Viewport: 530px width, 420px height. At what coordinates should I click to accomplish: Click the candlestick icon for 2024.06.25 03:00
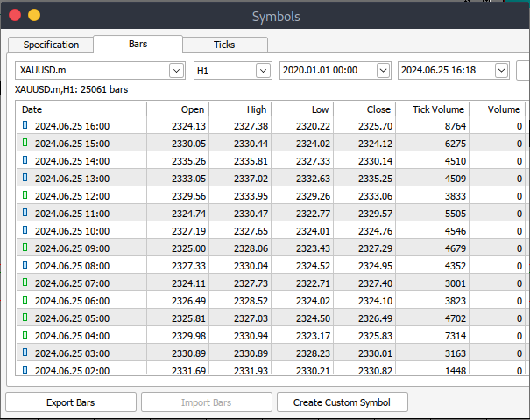point(25,353)
